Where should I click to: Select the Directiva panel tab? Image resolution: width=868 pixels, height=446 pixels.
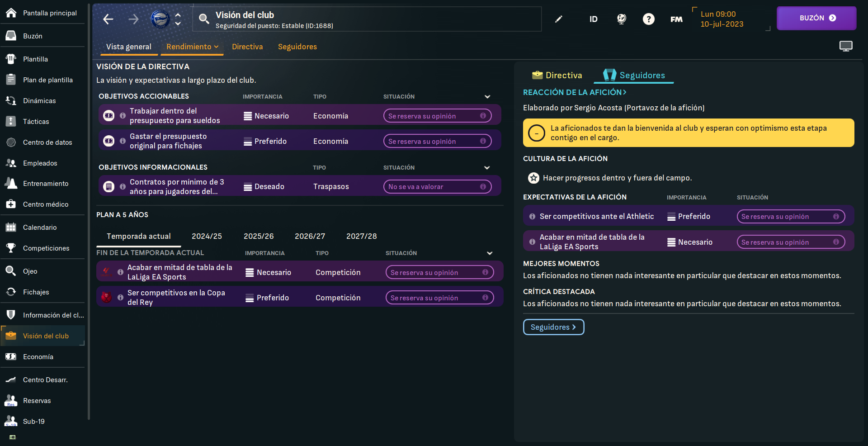coord(557,75)
